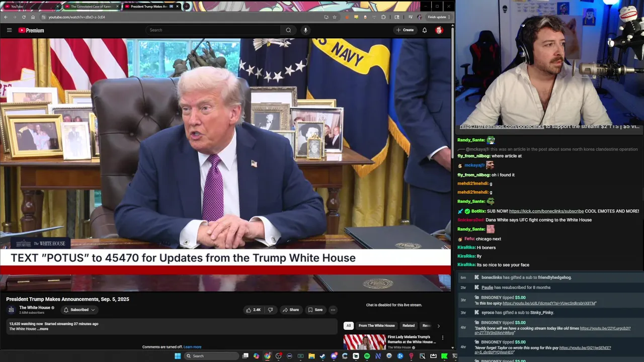Open streamlabs boneclinks support link

point(502,127)
